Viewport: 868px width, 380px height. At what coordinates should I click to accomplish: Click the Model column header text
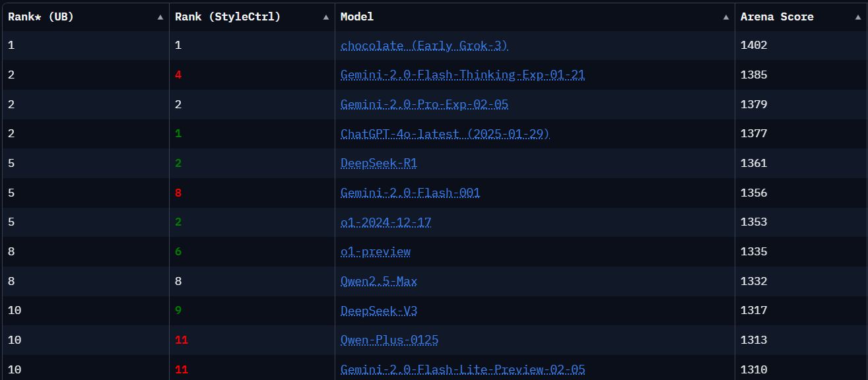[x=356, y=17]
